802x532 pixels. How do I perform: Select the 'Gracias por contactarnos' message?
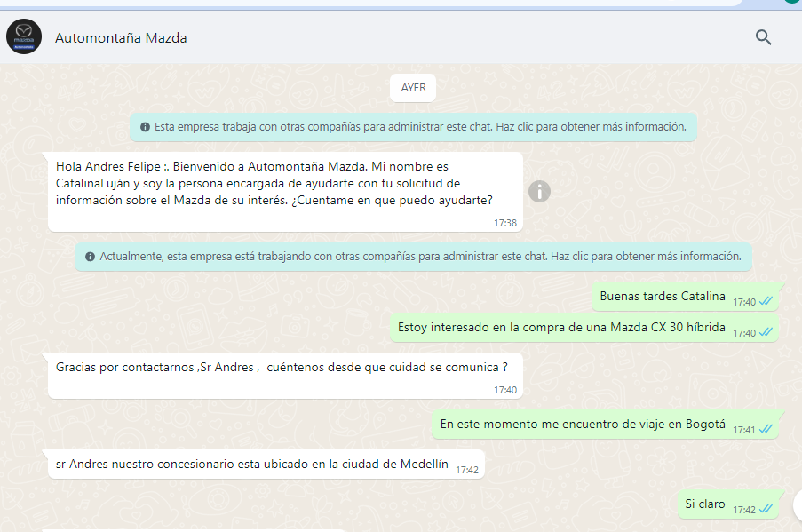coord(285,376)
